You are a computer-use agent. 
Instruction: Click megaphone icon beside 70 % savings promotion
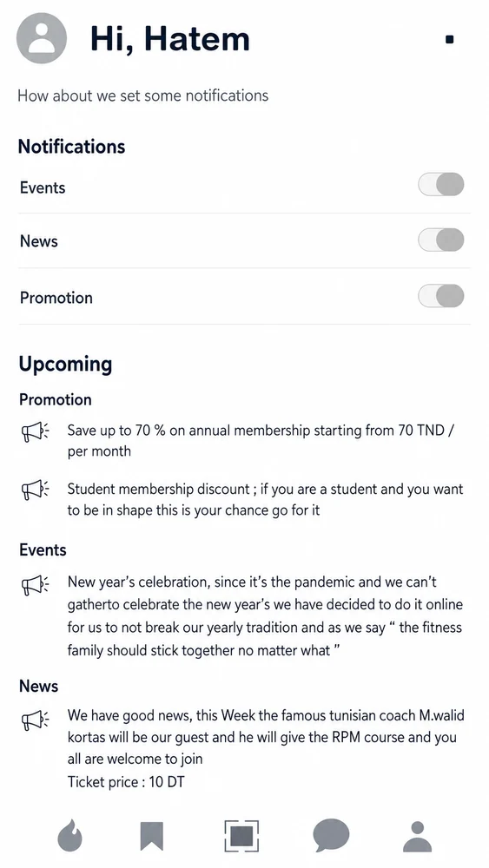coord(36,432)
